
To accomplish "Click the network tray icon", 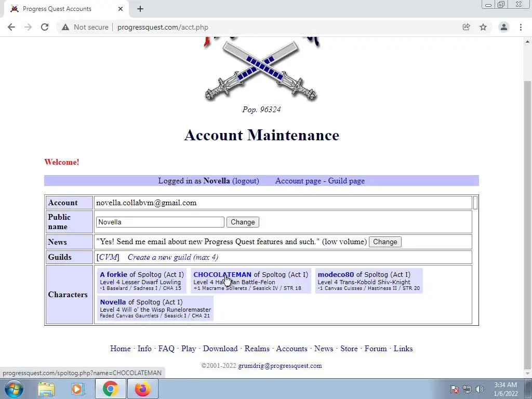I will pos(467,389).
